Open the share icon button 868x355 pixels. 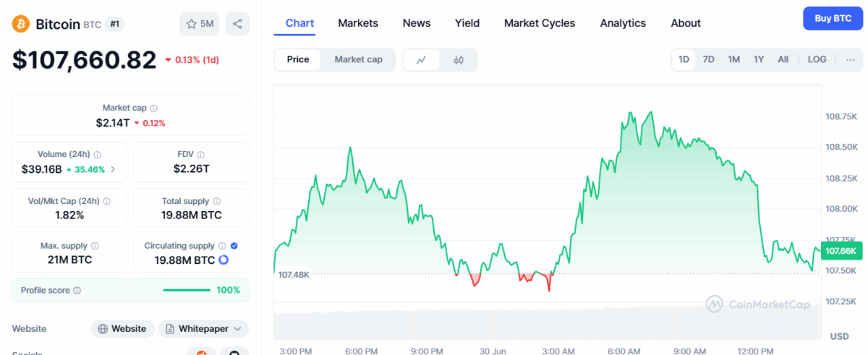pos(237,24)
